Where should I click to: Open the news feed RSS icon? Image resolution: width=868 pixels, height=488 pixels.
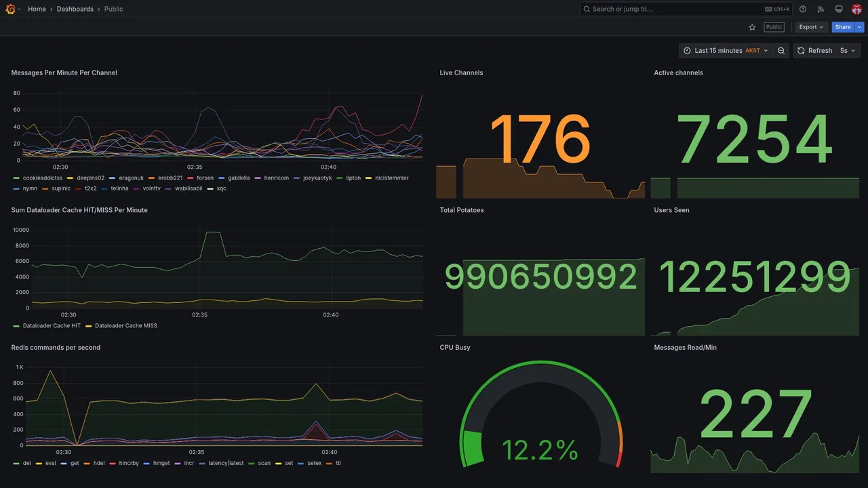tap(821, 9)
